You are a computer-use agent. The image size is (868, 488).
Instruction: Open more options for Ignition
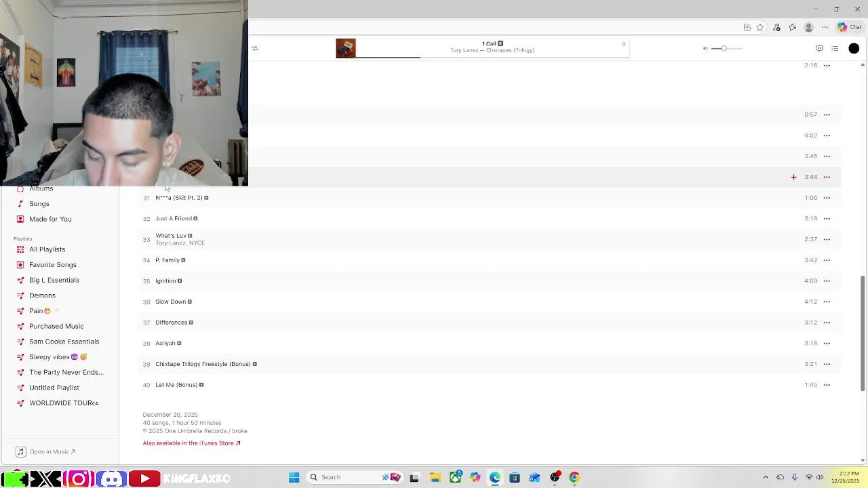[x=827, y=281]
